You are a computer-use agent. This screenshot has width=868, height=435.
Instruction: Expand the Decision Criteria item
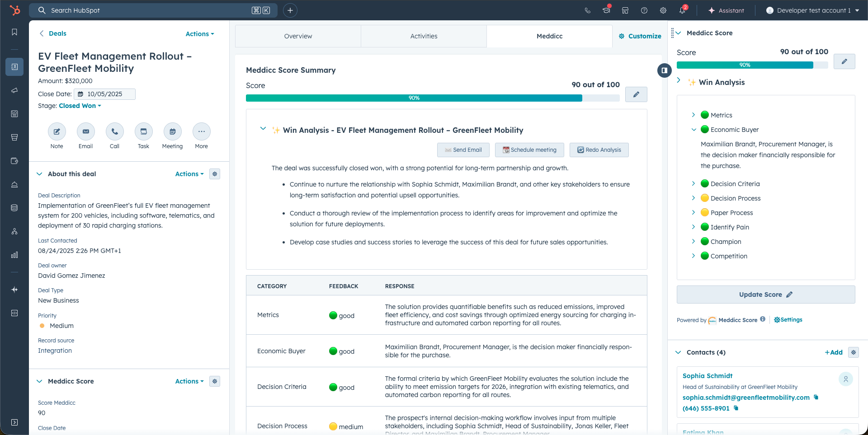693,184
